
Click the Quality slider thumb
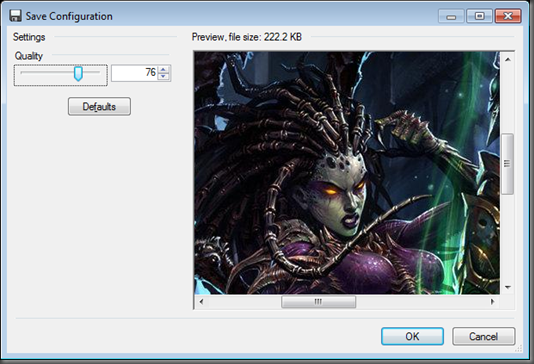(78, 73)
